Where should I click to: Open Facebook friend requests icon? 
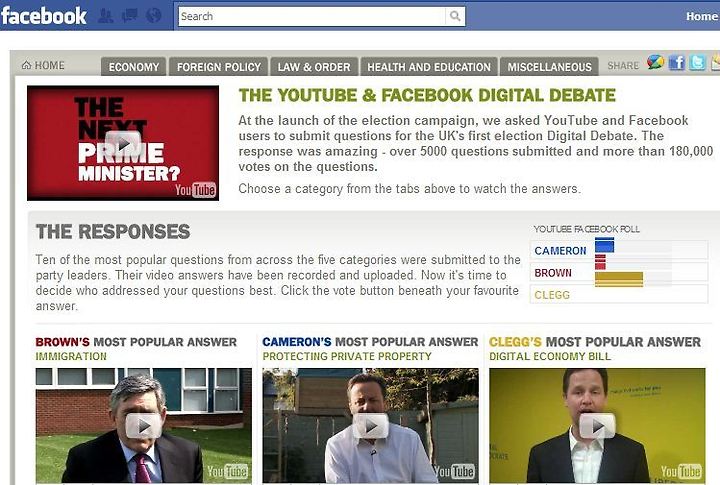[x=106, y=16]
